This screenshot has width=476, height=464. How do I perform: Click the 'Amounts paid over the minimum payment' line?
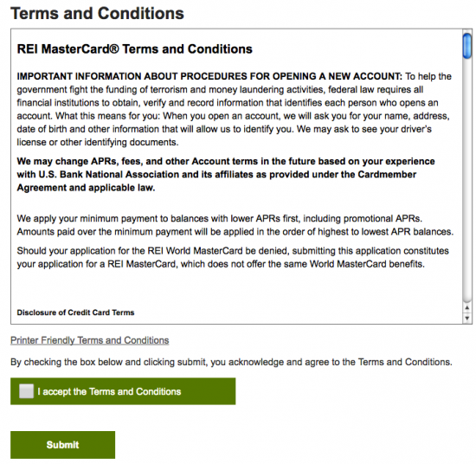235,232
